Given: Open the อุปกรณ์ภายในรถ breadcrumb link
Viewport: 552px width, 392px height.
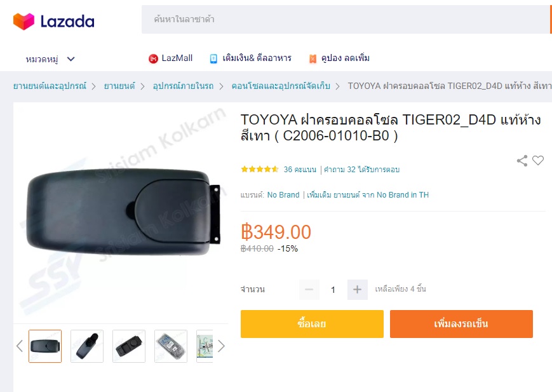Looking at the screenshot, I should pos(183,86).
